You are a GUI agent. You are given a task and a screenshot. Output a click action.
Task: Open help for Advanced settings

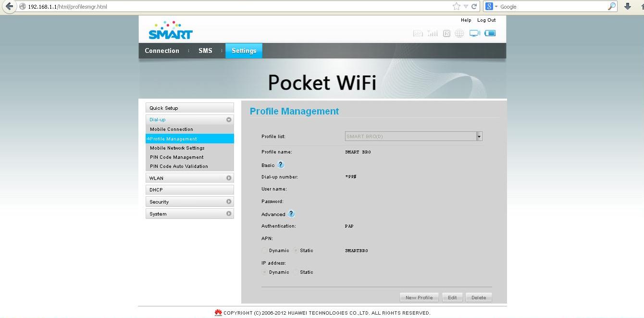[291, 214]
